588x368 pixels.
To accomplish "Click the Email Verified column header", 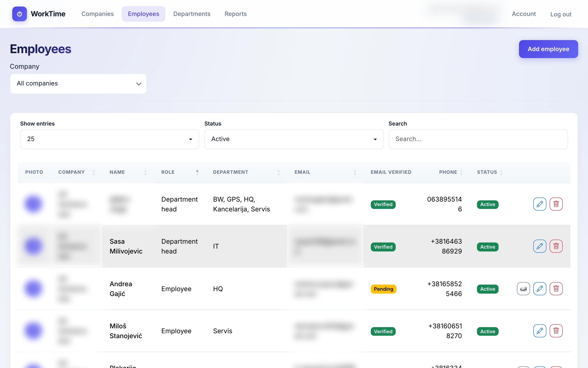I will click(x=391, y=172).
